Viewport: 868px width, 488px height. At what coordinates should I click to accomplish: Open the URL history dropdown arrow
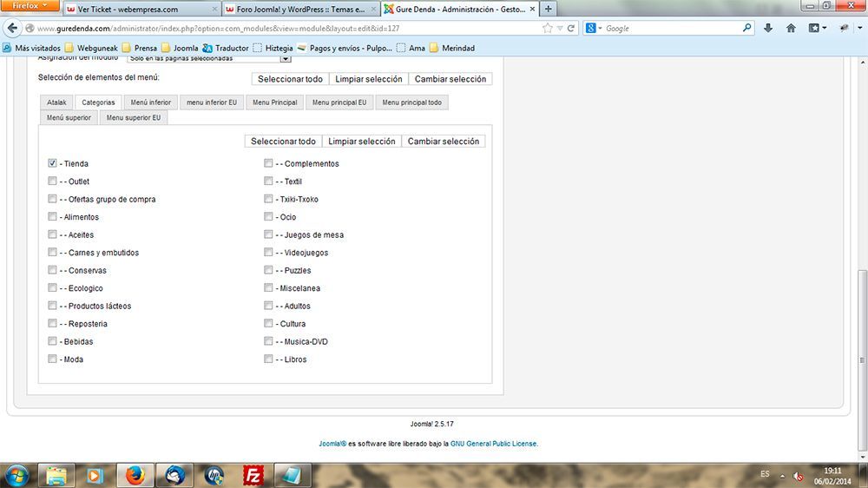[x=560, y=28]
